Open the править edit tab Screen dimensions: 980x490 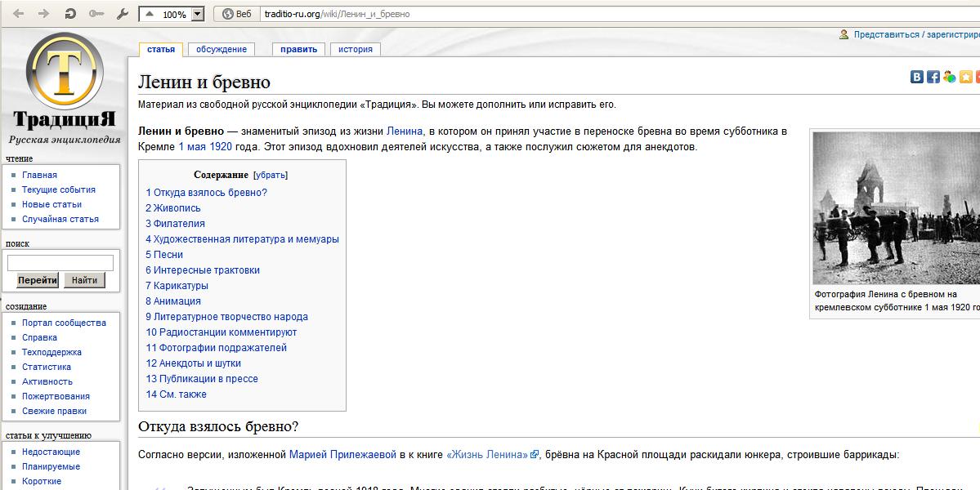(x=298, y=49)
